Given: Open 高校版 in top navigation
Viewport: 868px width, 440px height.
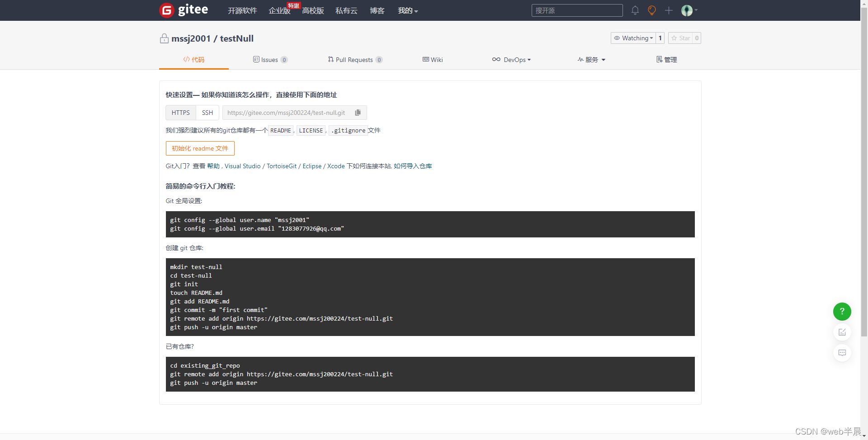Looking at the screenshot, I should click(313, 10).
